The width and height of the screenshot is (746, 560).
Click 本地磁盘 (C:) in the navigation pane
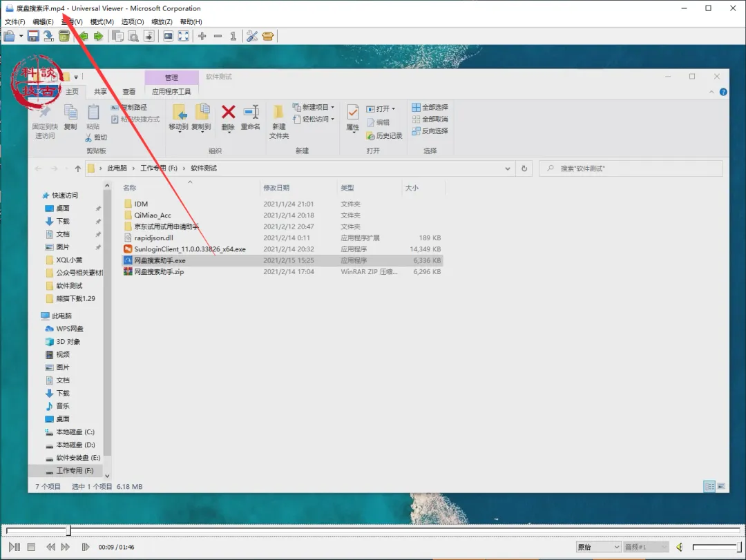(x=75, y=432)
